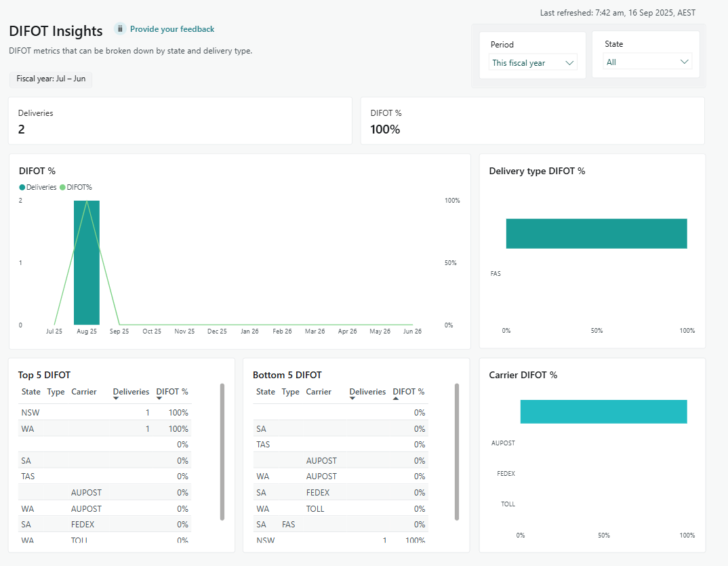The height and width of the screenshot is (566, 728).
Task: Sort Top 5 DIFOT by DIFOT % column
Action: [172, 392]
